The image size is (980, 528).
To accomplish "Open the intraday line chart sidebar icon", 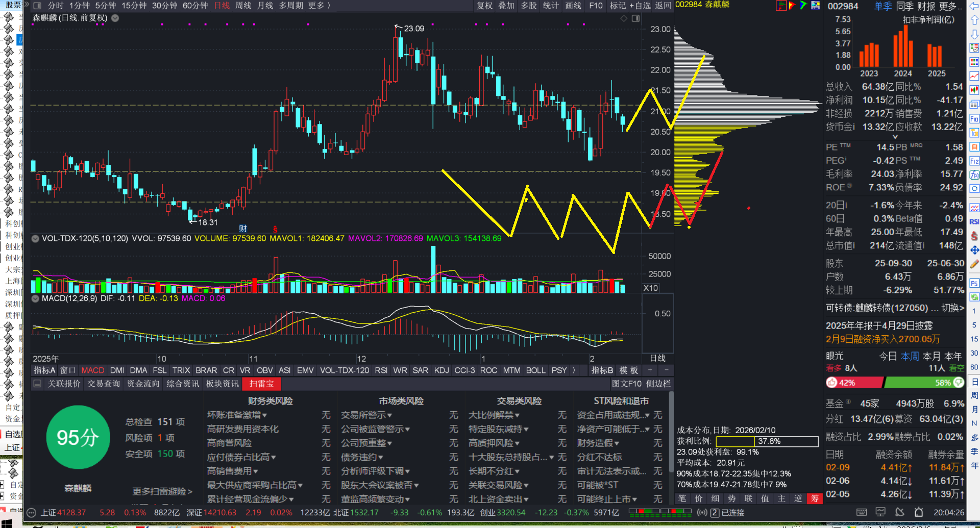I will tap(974, 76).
